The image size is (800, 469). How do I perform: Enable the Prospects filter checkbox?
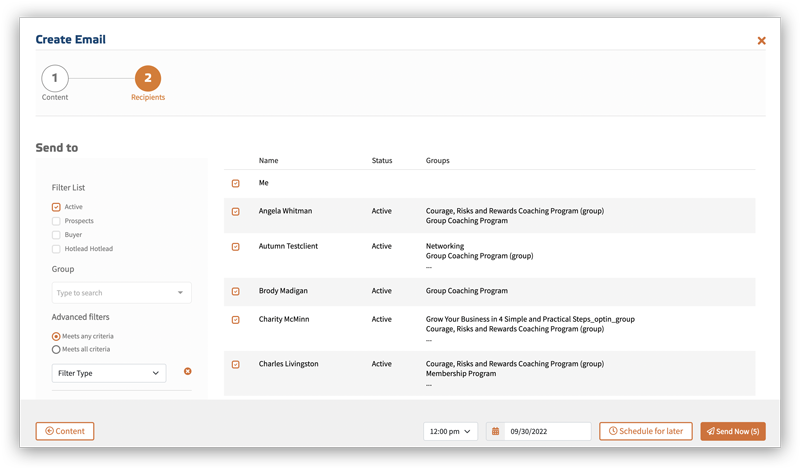tap(56, 221)
